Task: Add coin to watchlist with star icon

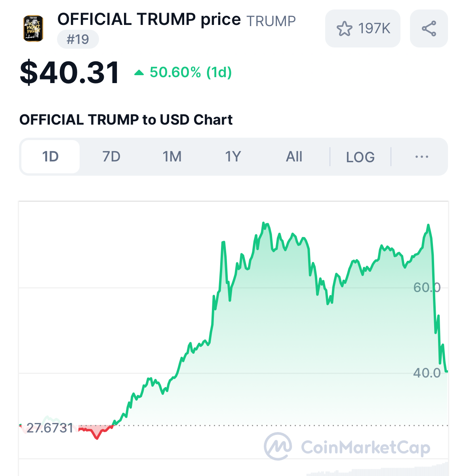Action: (344, 29)
